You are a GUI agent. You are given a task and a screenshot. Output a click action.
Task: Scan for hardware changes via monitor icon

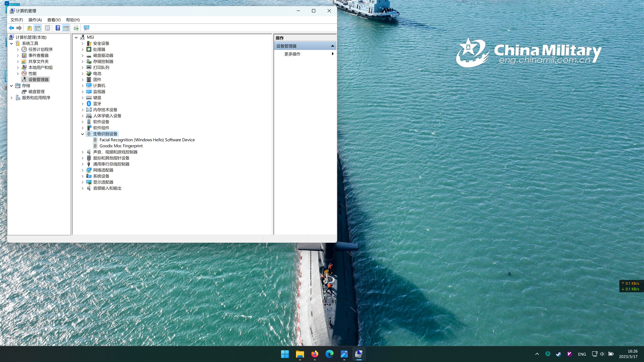(x=87, y=28)
